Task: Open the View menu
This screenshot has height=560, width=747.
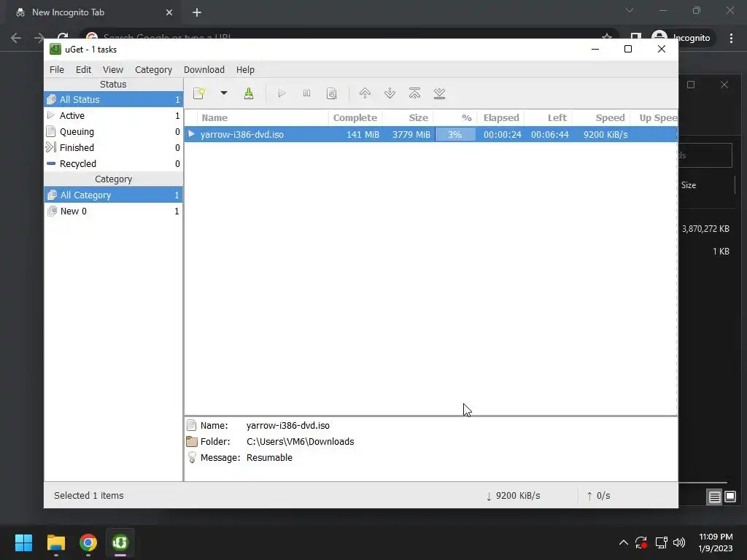Action: tap(113, 69)
